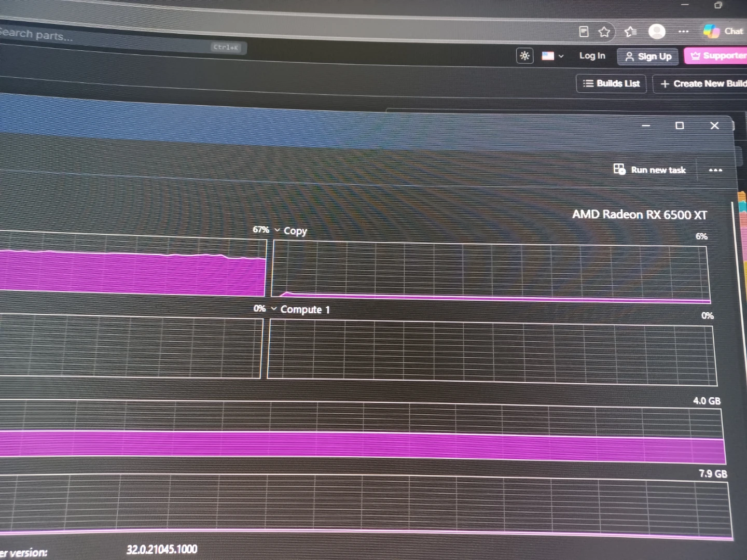
Task: Close the Task Manager window
Action: pos(714,125)
